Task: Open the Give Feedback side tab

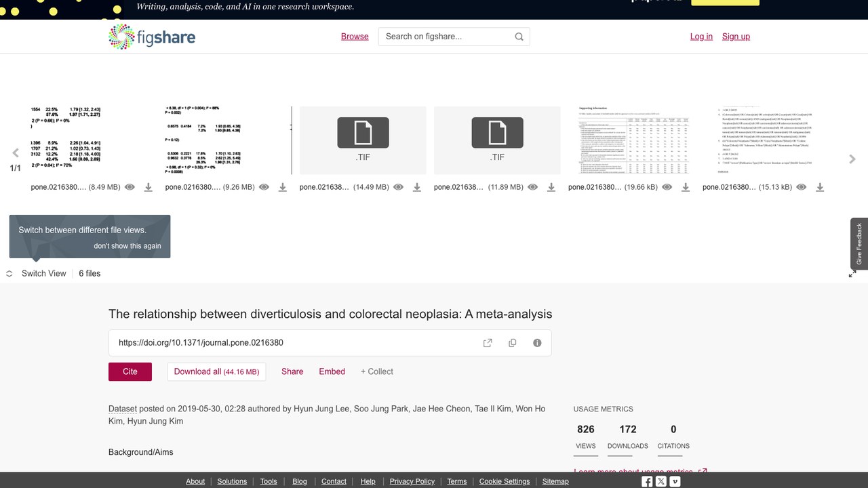Action: point(859,244)
